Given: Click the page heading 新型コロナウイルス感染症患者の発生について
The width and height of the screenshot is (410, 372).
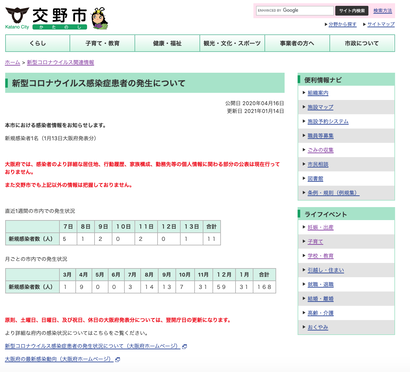Looking at the screenshot, I should tap(99, 83).
